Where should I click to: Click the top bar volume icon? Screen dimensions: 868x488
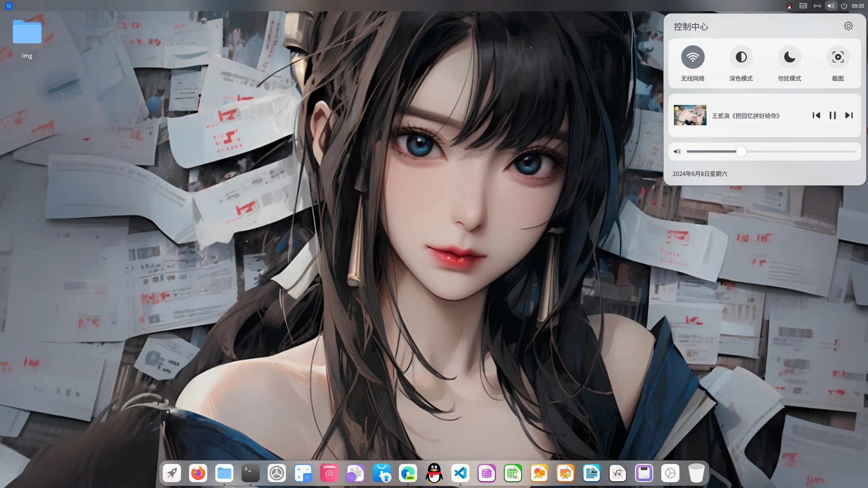pos(830,6)
